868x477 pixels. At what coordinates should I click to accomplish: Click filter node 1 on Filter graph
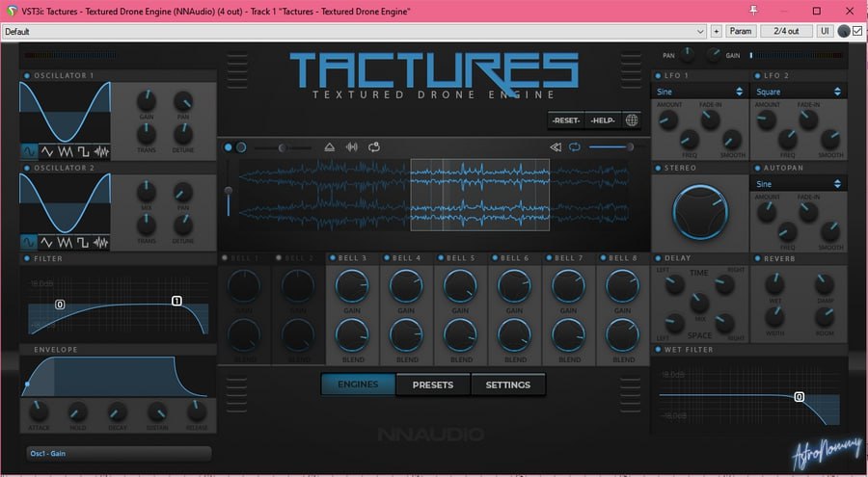pos(176,301)
